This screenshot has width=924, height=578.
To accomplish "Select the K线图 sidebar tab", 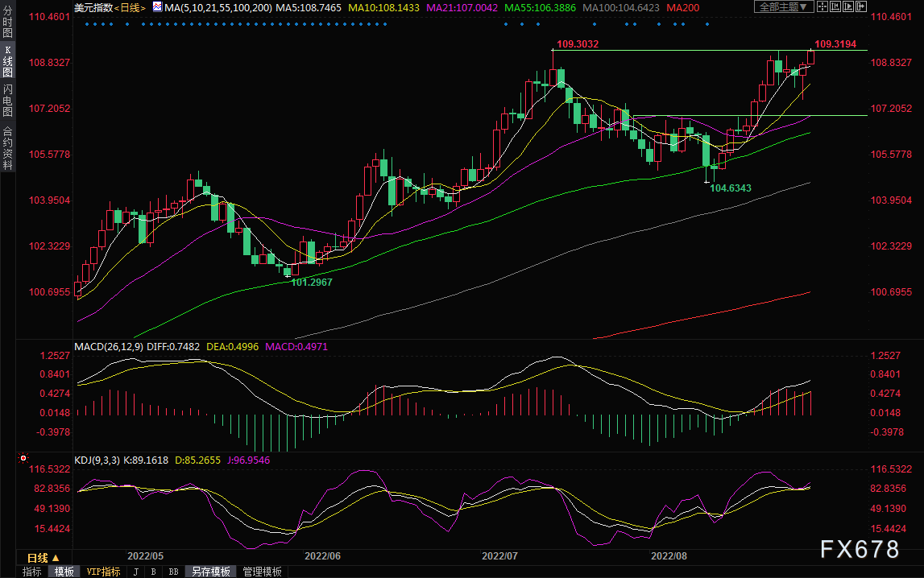I will click(x=8, y=60).
